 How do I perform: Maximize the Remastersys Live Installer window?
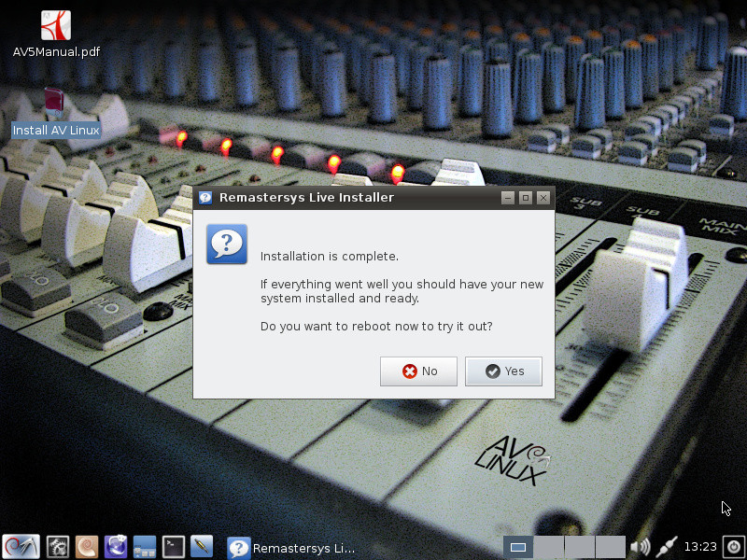point(526,198)
